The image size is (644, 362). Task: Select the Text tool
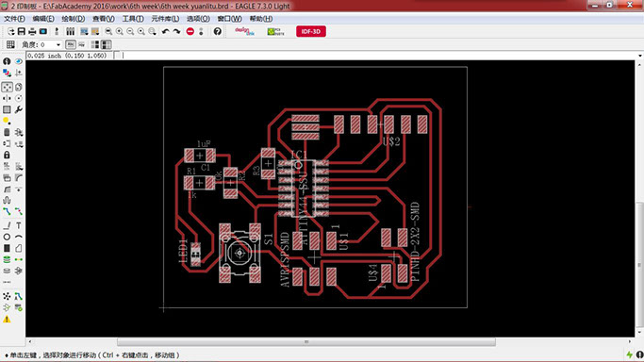tap(19, 225)
